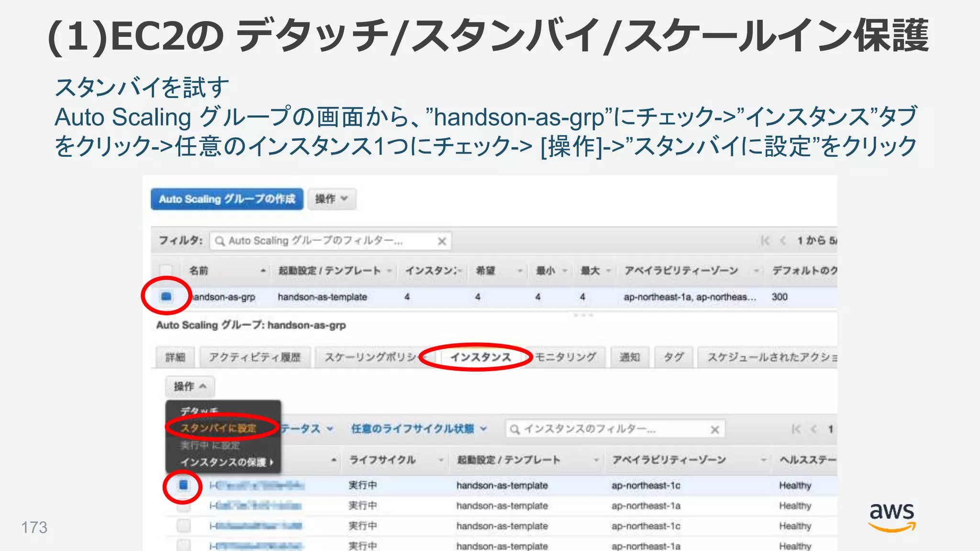Open アベイラビリティーゾーン column dropdown in group table

point(756,271)
